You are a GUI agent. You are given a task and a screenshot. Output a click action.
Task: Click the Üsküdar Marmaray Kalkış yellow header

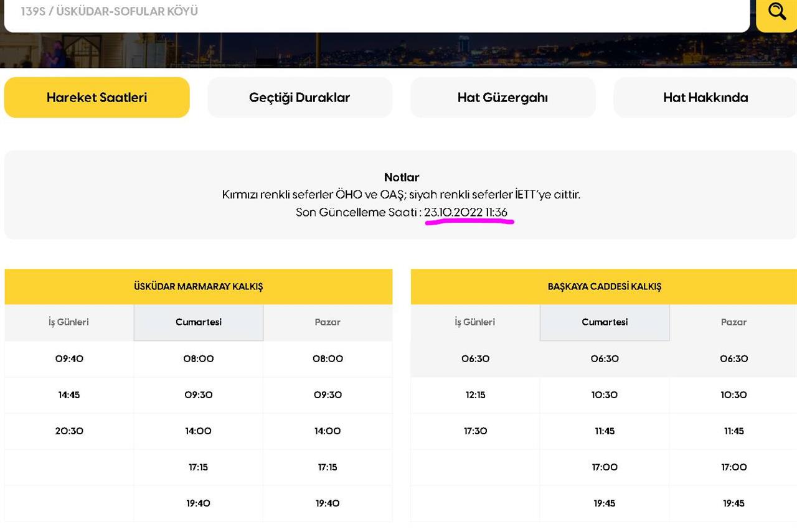(198, 286)
